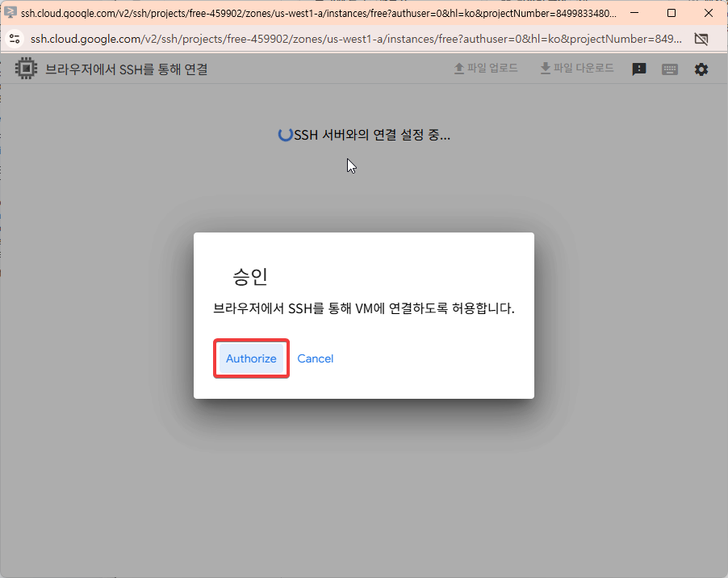The height and width of the screenshot is (578, 728).
Task: Open site information icon in address bar
Action: click(15, 39)
